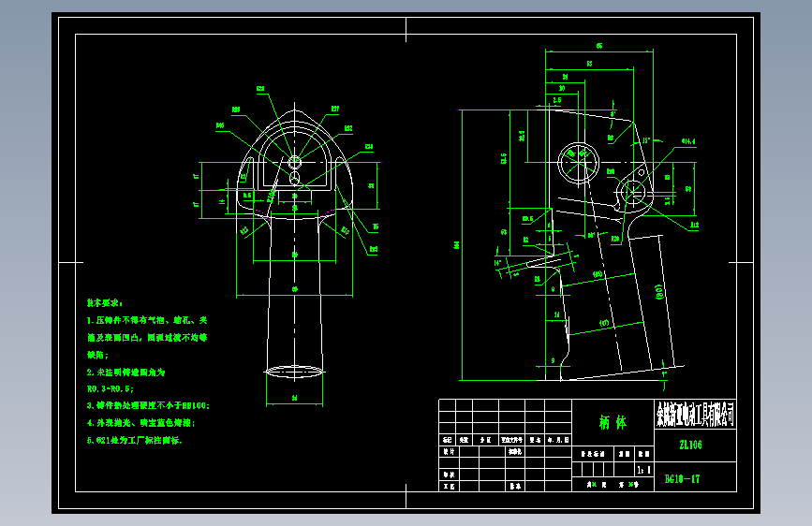The image size is (812, 526).
Task: Click the 14° angle dimension near the trigger
Action: 497,263
